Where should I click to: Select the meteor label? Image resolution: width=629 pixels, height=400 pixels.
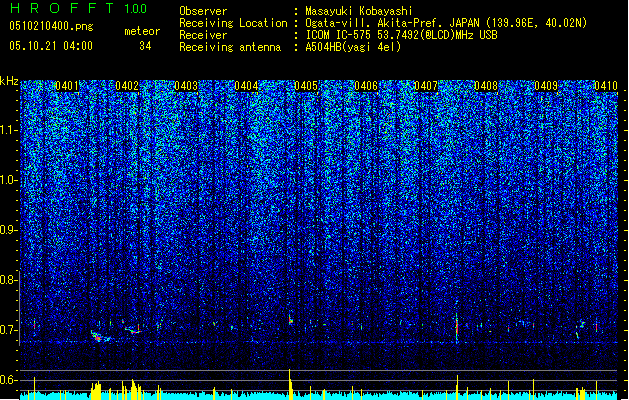(x=142, y=31)
